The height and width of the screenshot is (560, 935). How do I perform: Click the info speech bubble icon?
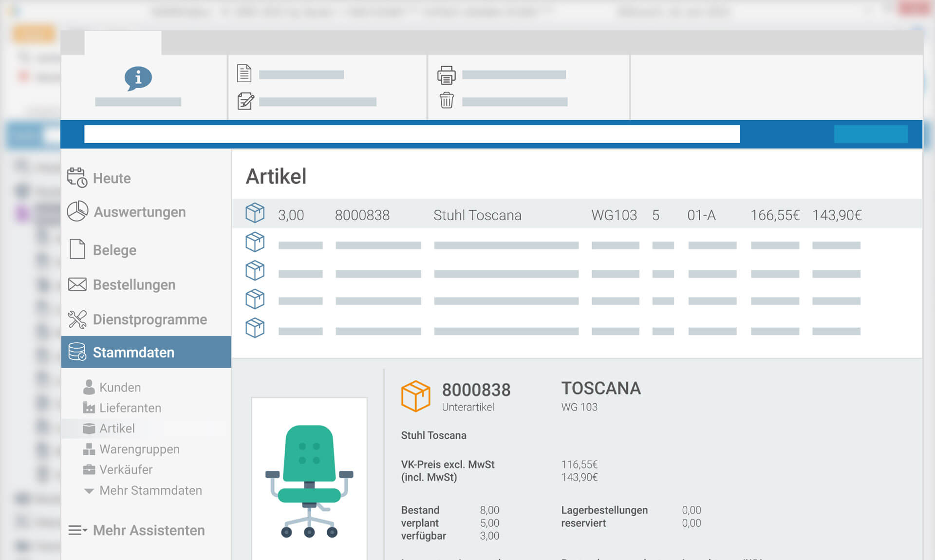[x=138, y=78]
